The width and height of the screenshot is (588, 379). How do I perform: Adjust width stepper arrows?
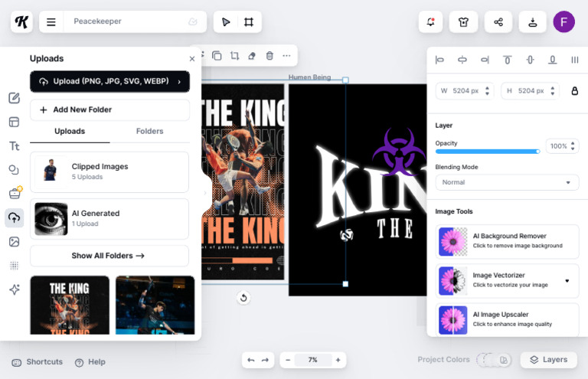pyautogui.click(x=487, y=90)
